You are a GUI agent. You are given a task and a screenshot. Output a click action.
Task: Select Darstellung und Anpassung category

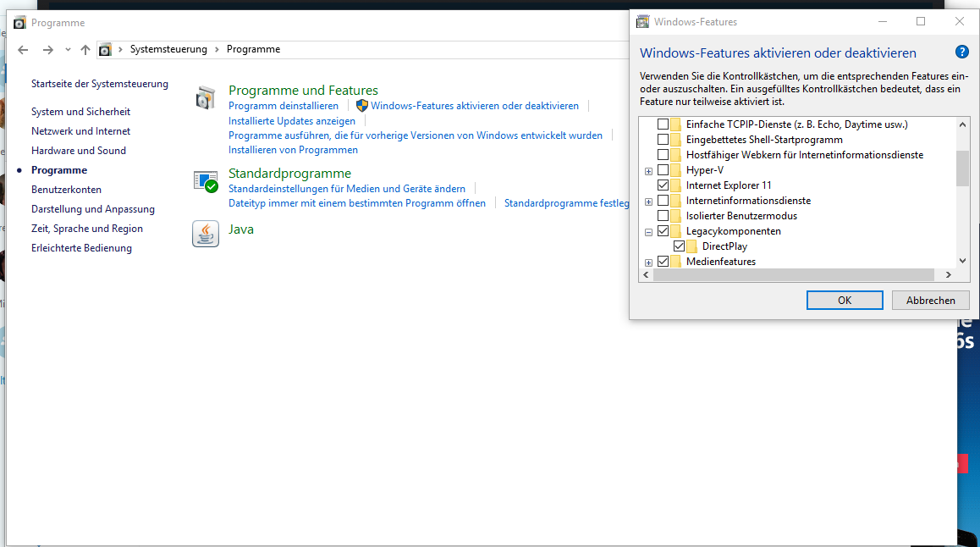[93, 209]
